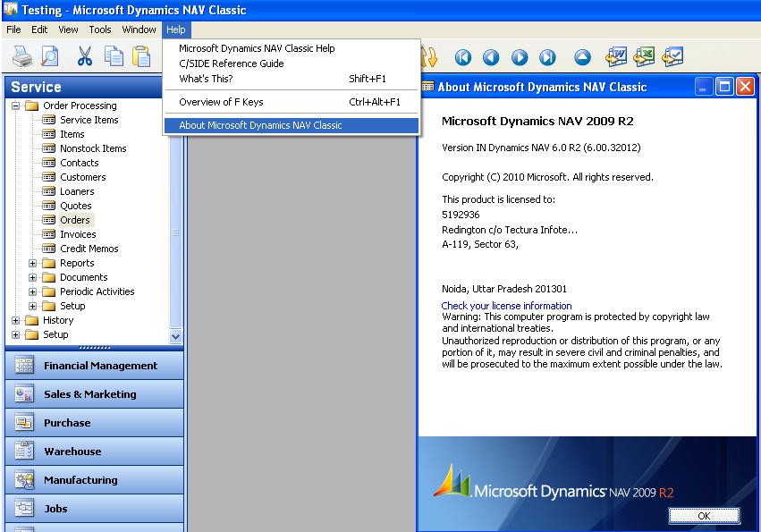The height and width of the screenshot is (532, 761).
Task: Open Print Preview from the toolbar
Action: 49,57
